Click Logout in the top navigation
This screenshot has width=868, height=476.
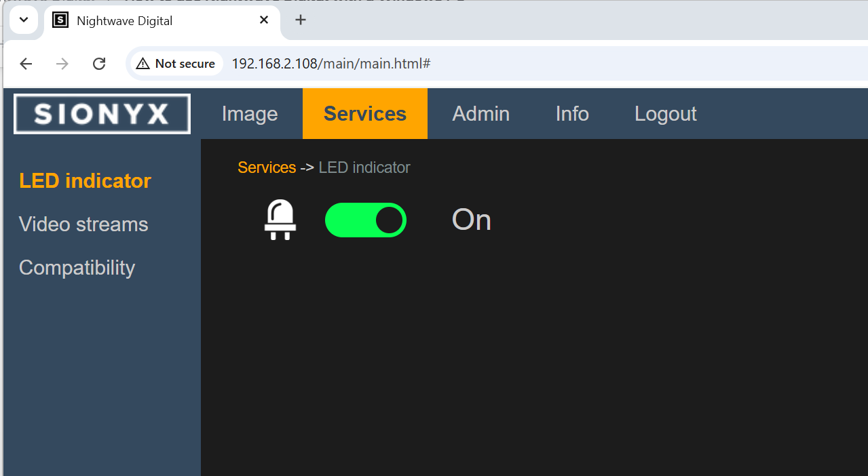point(665,114)
